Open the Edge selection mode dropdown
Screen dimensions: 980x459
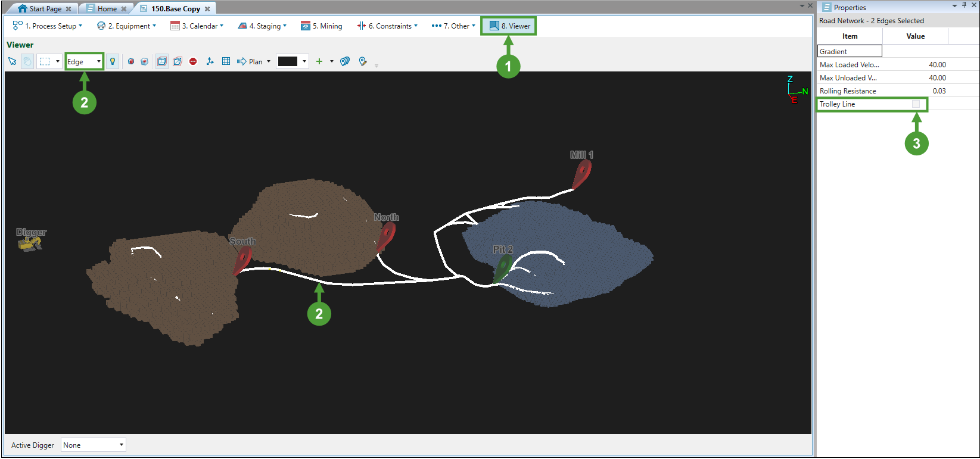point(84,61)
